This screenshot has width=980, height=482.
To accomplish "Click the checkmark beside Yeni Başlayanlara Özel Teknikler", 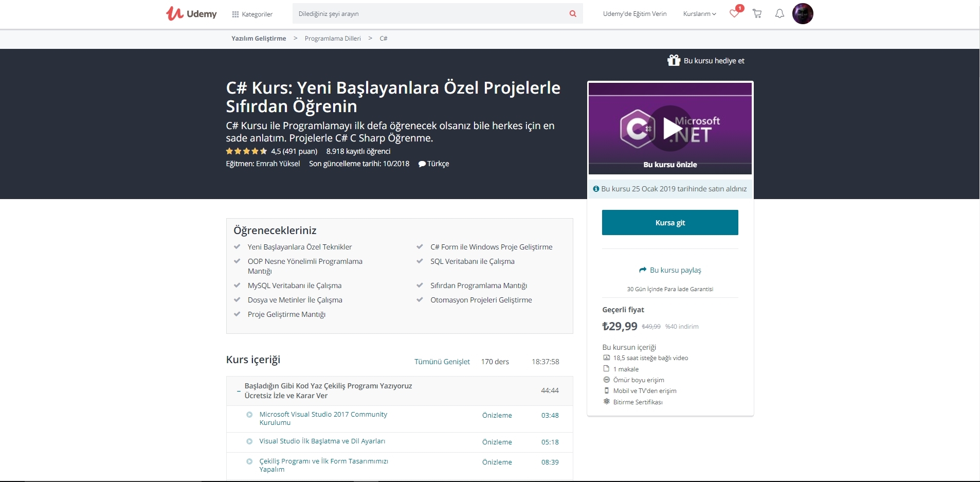I will tap(237, 247).
